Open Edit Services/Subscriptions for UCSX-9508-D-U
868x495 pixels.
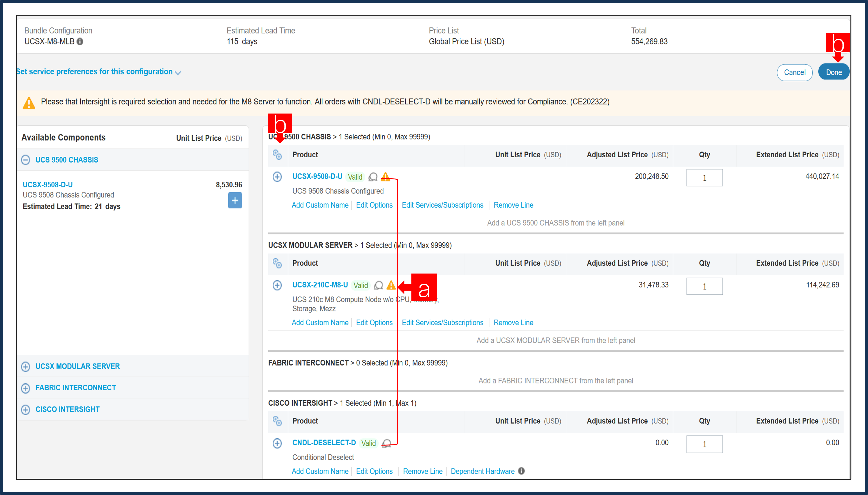tap(442, 205)
